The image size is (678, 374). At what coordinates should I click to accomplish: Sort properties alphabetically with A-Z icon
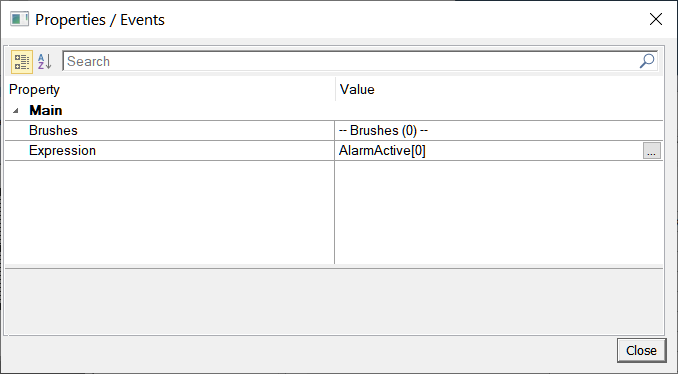[45, 61]
